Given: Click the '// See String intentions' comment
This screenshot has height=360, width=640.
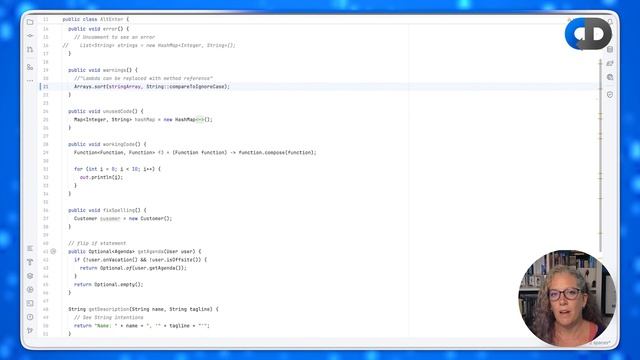Looking at the screenshot, I should pos(109,318).
